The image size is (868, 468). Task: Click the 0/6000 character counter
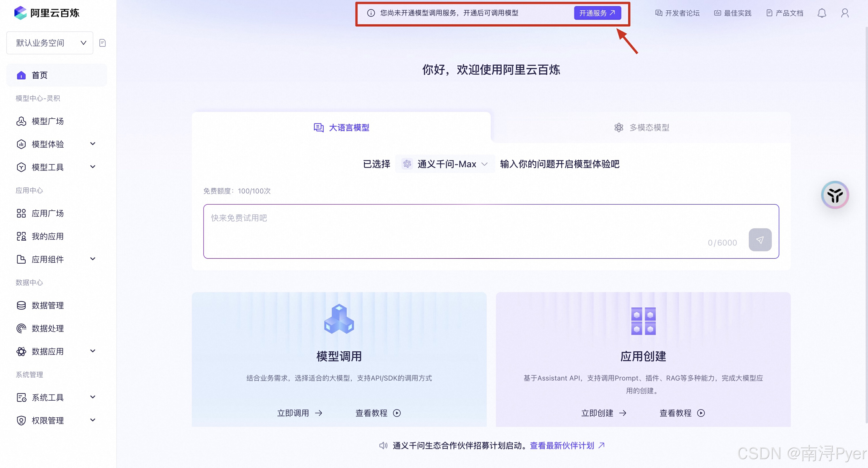click(722, 242)
